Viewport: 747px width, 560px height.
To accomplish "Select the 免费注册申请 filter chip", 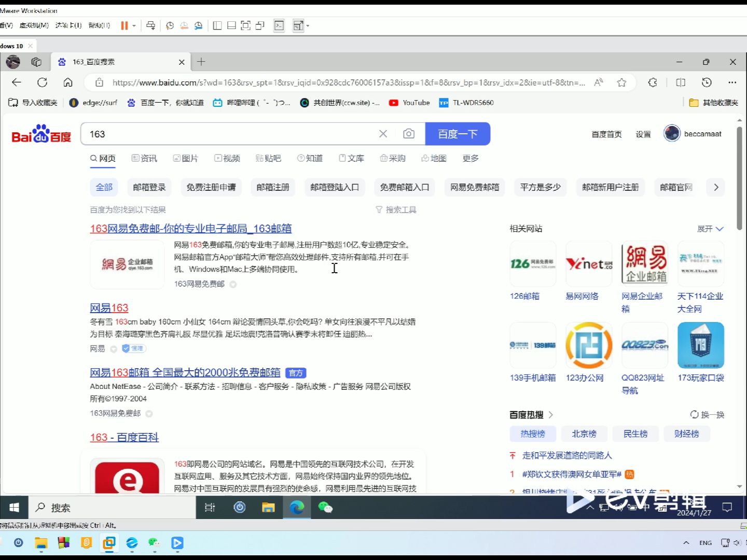I will (211, 187).
